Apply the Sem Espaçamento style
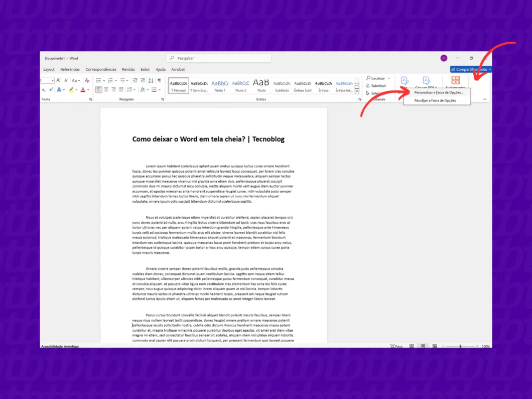Screen dimensions: 532x399 pyautogui.click(x=199, y=86)
